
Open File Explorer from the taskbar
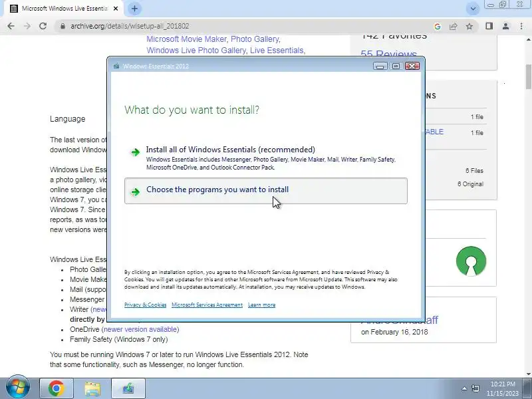coord(92,388)
